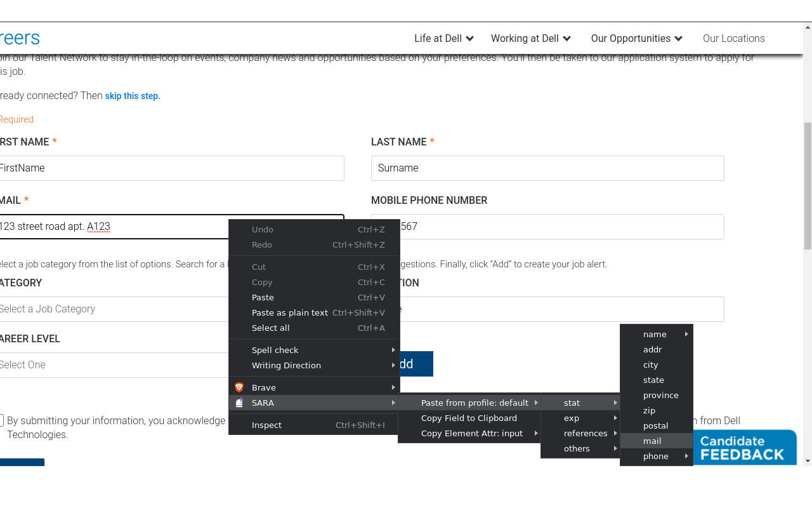812x508 pixels.
Task: Expand submenu arrow beside Spell check
Action: click(x=393, y=350)
